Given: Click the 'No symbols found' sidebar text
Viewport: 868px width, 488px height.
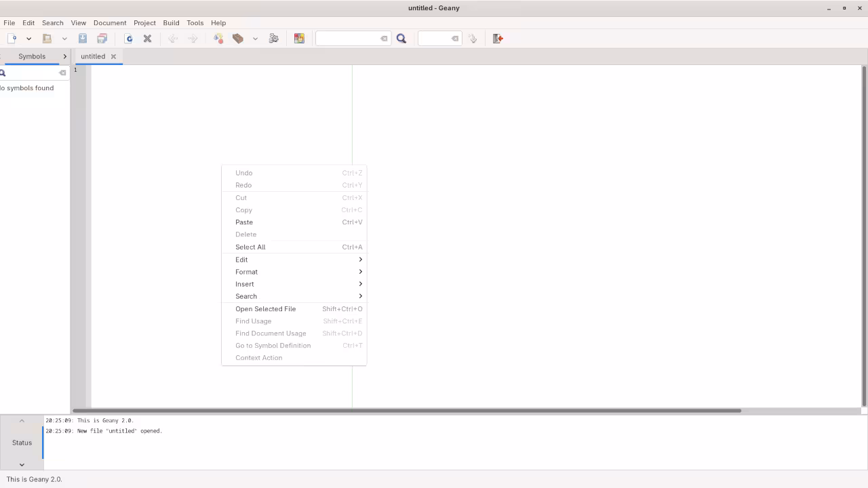Looking at the screenshot, I should [26, 88].
